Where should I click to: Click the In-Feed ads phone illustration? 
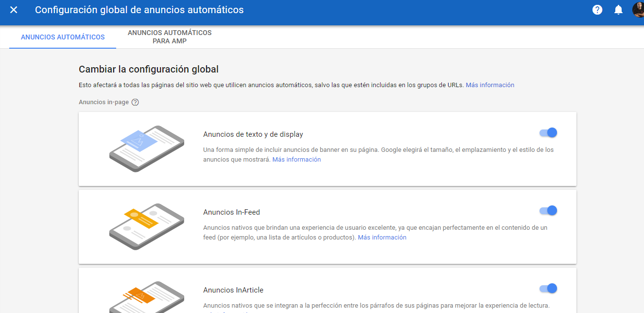(146, 226)
